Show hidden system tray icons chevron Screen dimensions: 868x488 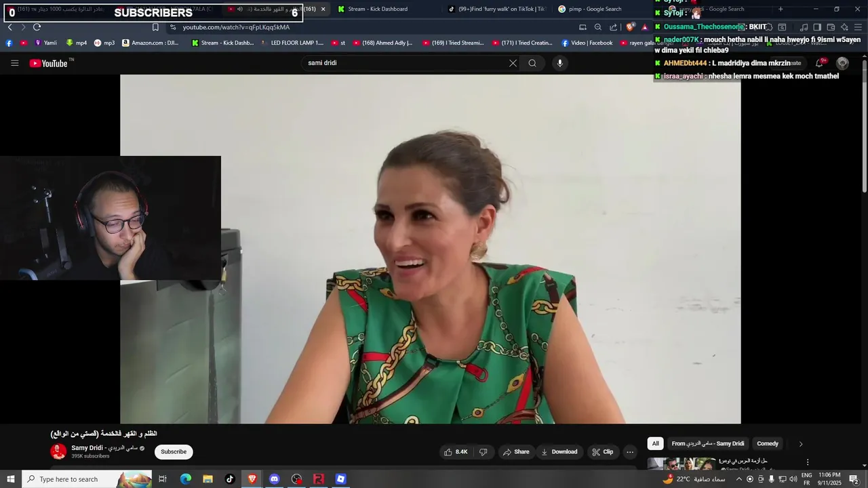738,479
